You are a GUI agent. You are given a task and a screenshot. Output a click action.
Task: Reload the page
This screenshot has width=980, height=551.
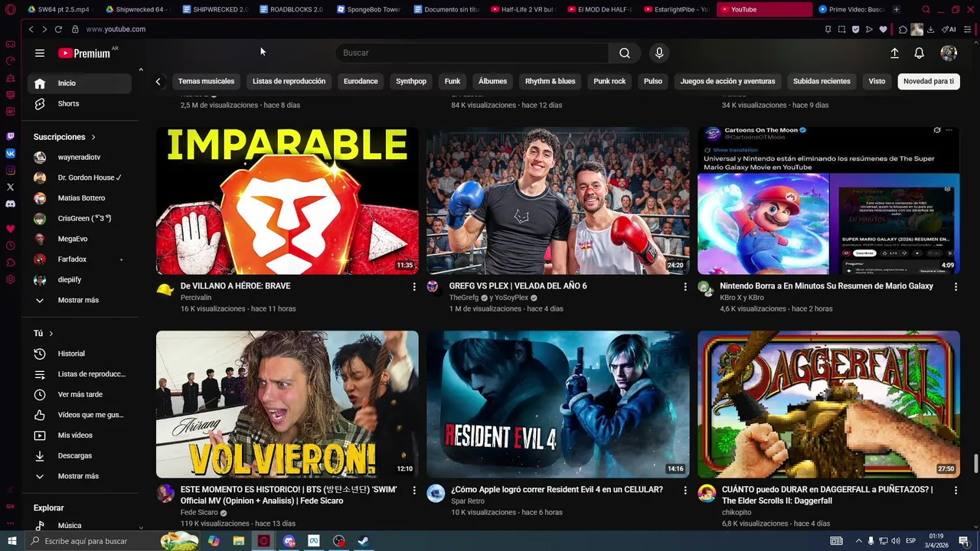point(58,29)
